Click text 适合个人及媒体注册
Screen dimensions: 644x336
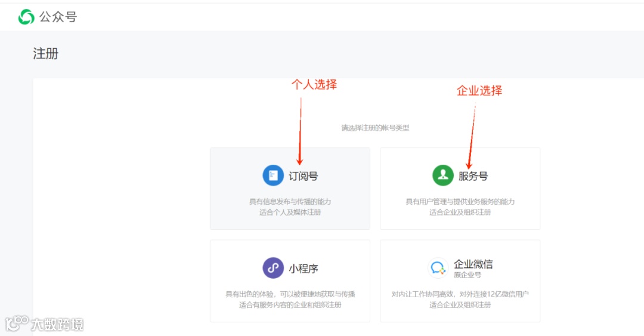[290, 212]
